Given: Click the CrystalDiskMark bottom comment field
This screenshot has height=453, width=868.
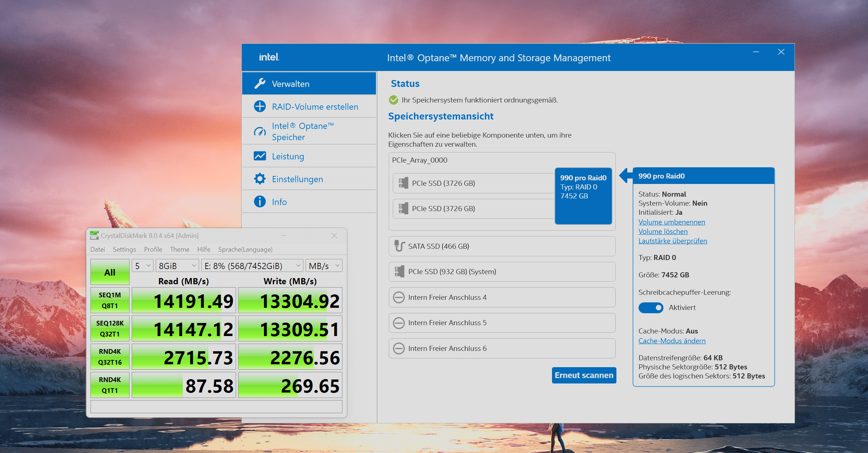Looking at the screenshot, I should pos(216,406).
